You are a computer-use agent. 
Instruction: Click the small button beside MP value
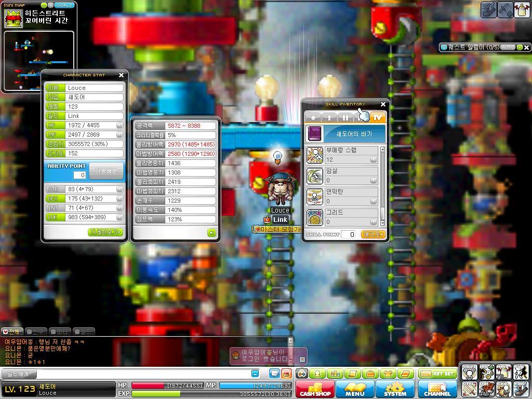click(119, 135)
